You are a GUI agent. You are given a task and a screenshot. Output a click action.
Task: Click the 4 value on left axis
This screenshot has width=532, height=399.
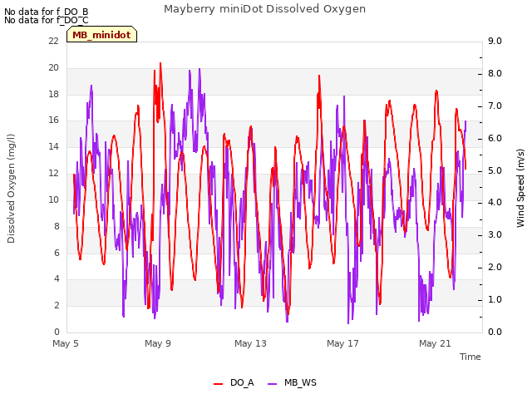[57, 278]
